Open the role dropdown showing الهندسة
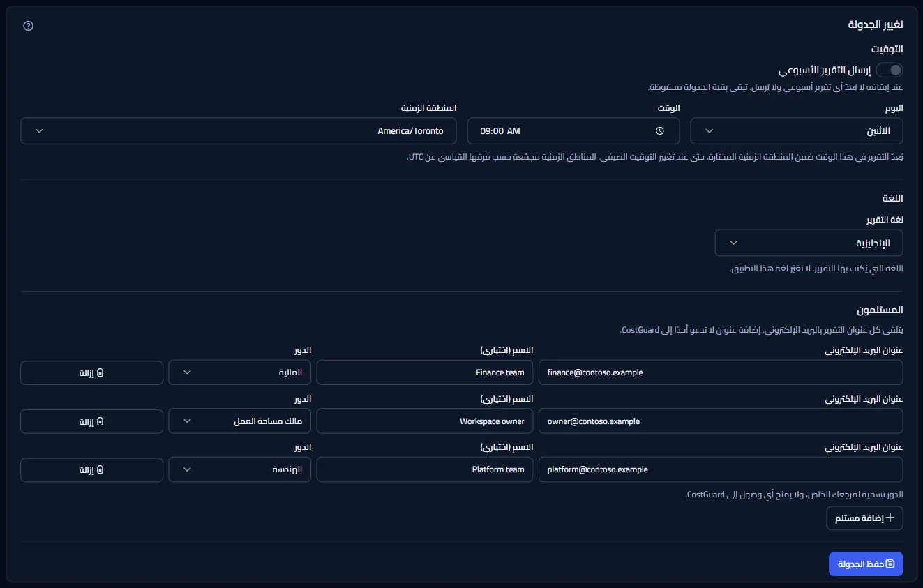Image resolution: width=923 pixels, height=588 pixels. pyautogui.click(x=240, y=469)
